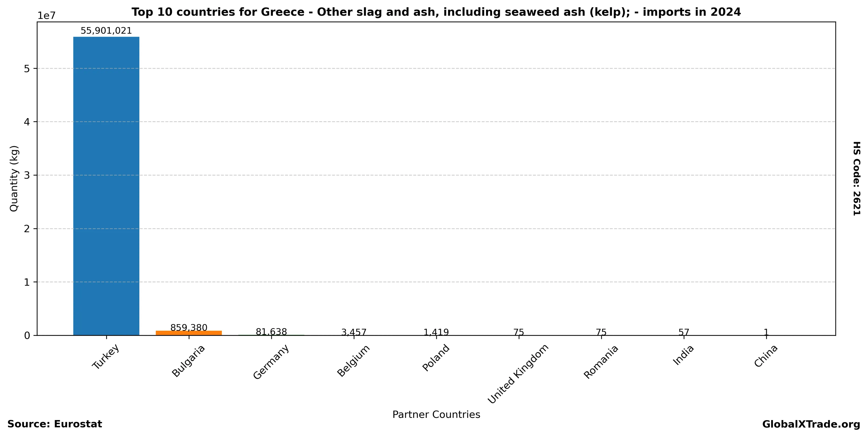Click the orange Bulgaria bar

click(x=189, y=333)
